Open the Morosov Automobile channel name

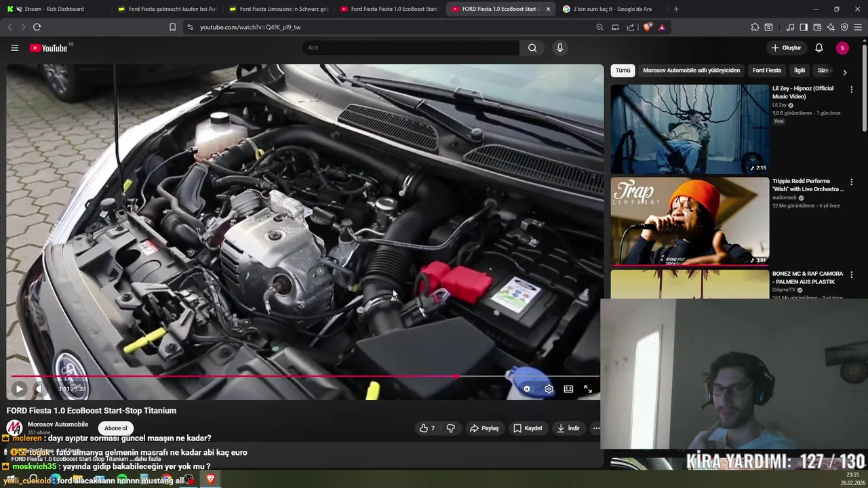tap(58, 424)
